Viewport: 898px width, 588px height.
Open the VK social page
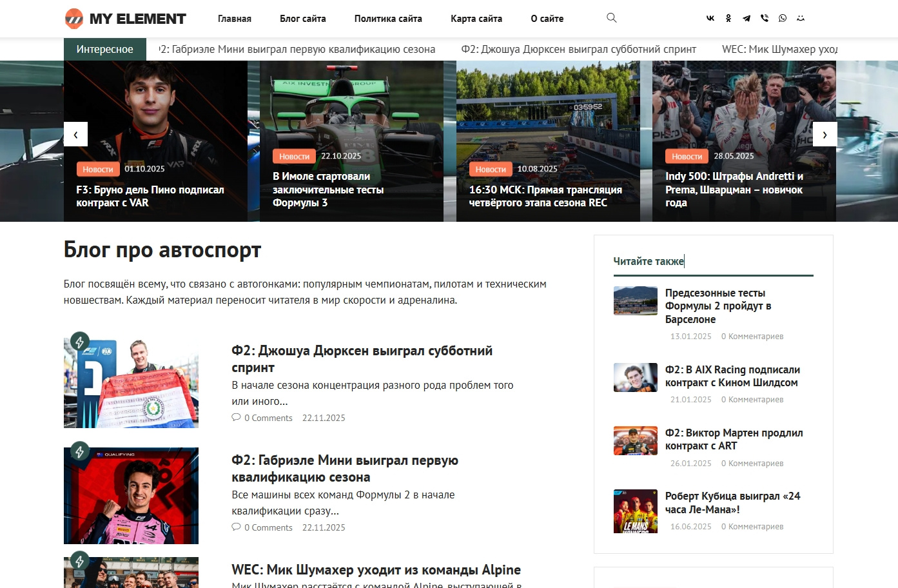[x=710, y=18]
